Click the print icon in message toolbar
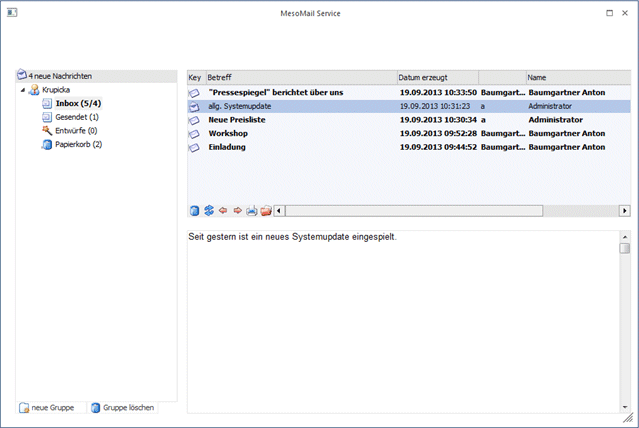This screenshot has height=428, width=639. click(x=251, y=211)
